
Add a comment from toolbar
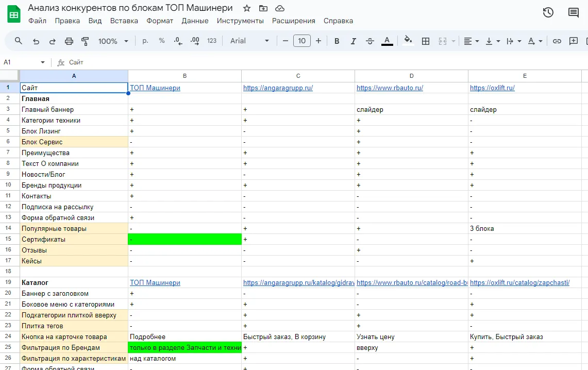point(574,41)
